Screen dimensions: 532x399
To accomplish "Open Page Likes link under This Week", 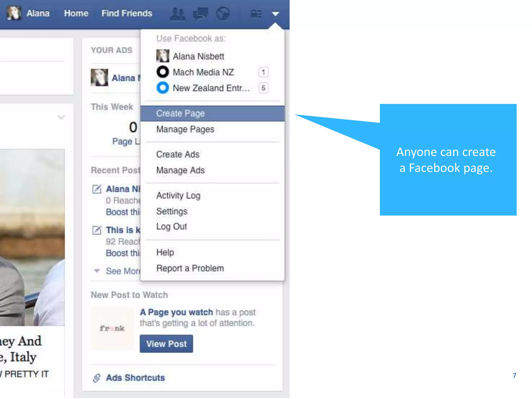I will (x=126, y=142).
